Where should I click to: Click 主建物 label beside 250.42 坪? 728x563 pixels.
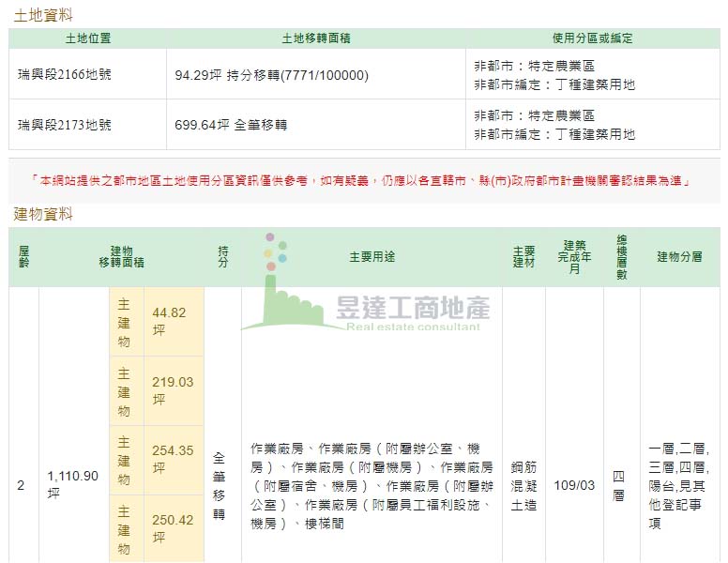coord(124,530)
